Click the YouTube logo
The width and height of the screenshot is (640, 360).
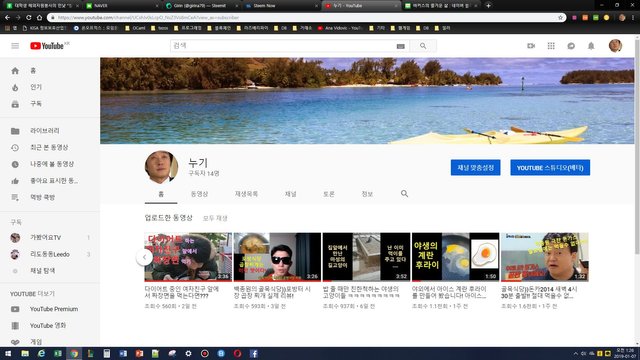[x=47, y=46]
